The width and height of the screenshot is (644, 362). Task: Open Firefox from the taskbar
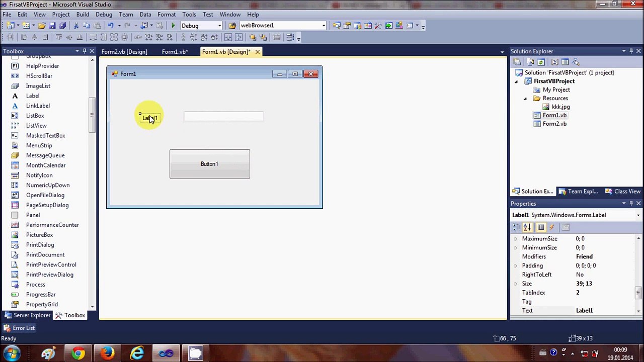(107, 353)
